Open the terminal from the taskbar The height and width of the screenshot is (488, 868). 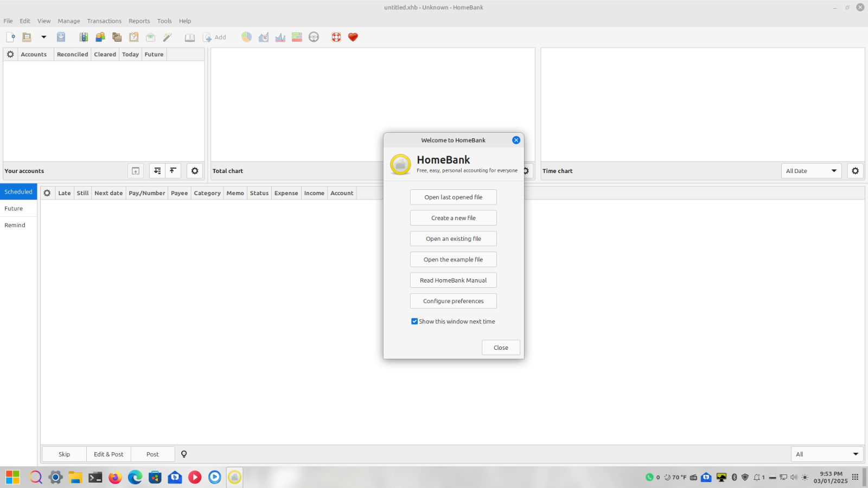[95, 477]
